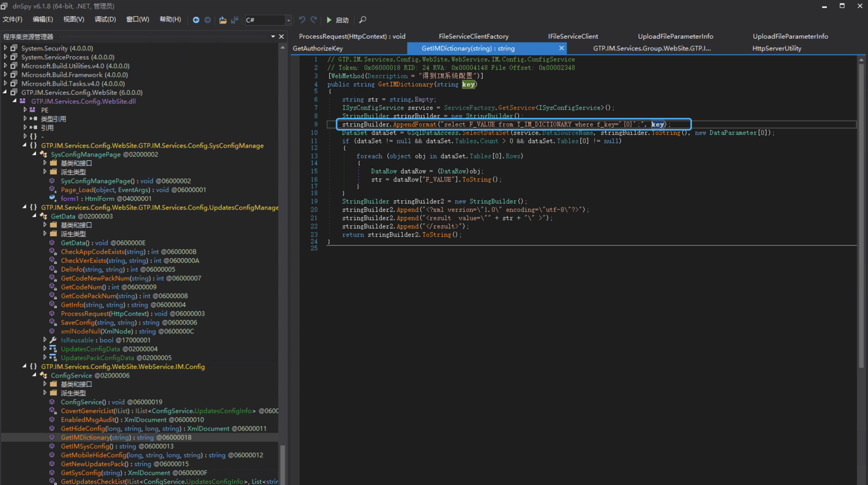
Task: Open the C# language dropdown
Action: (x=269, y=20)
